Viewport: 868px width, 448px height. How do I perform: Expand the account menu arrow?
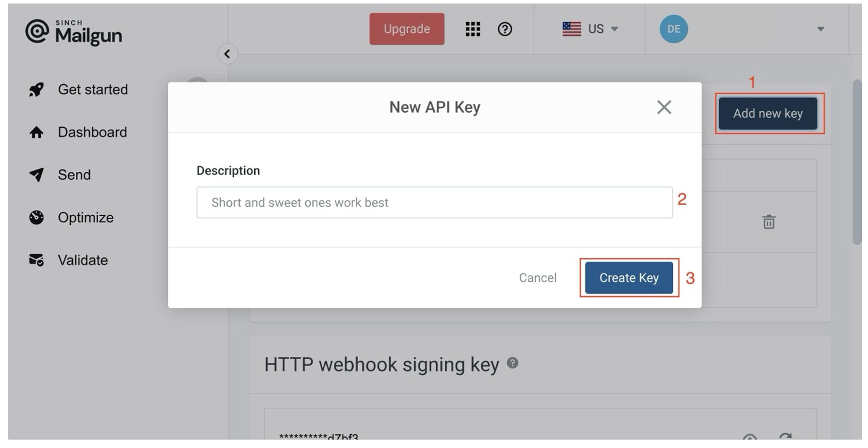click(821, 29)
